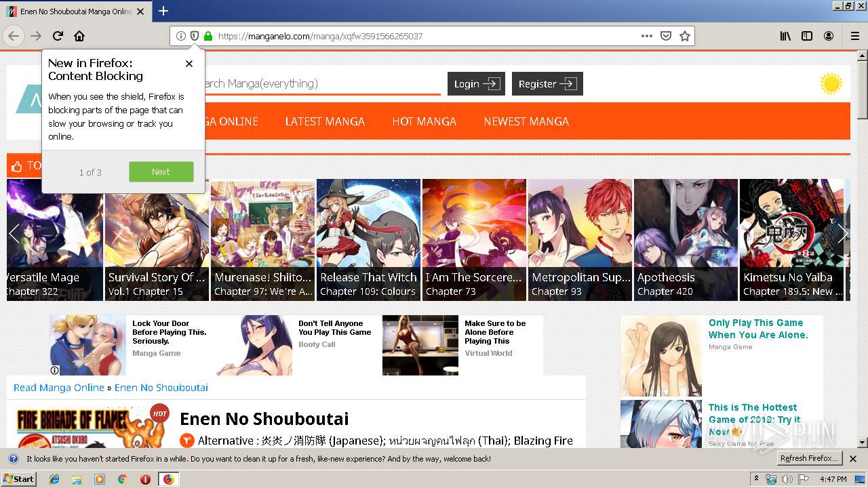Click the taskbar clock 4:47 PM
Viewport: 868px width, 488px height.
(833, 479)
